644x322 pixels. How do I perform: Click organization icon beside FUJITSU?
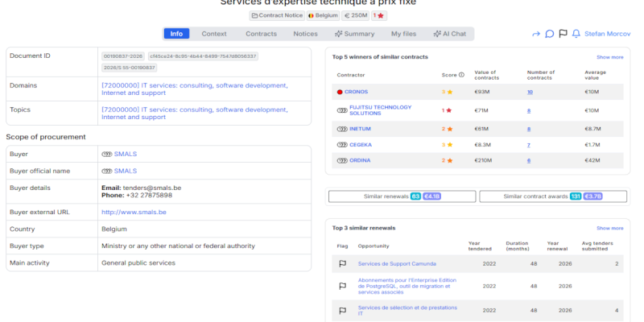point(342,110)
